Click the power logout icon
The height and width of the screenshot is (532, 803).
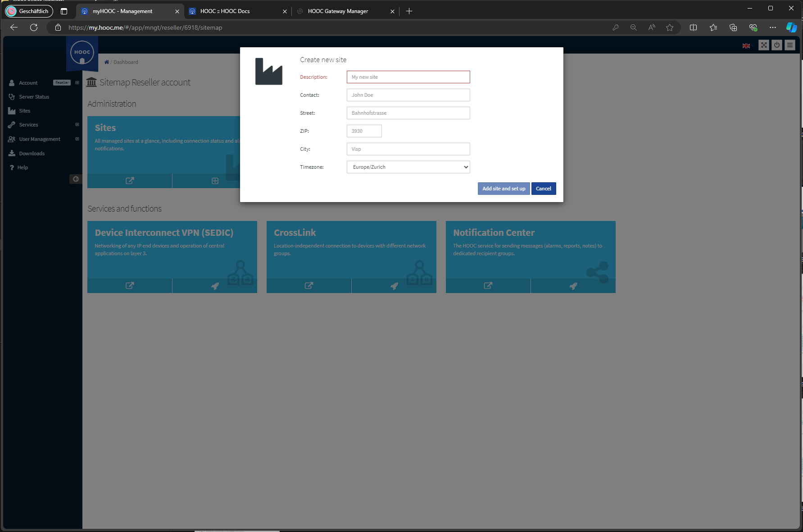[x=777, y=45]
